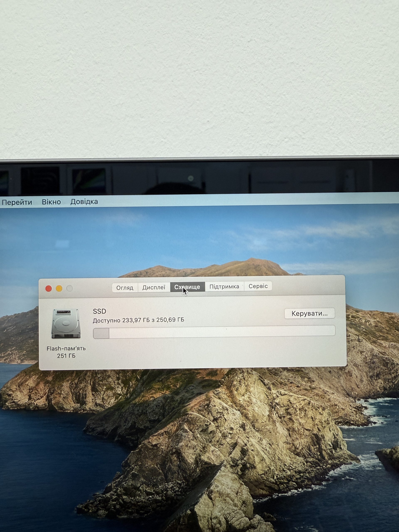399x532 pixels.
Task: Open the Сервіс tab
Action: coord(258,286)
